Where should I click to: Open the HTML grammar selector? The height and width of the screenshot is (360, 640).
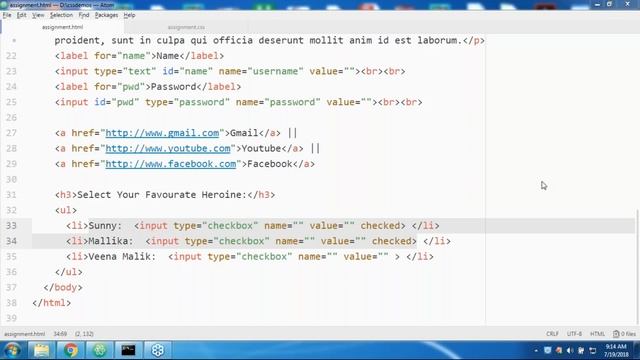click(x=597, y=334)
